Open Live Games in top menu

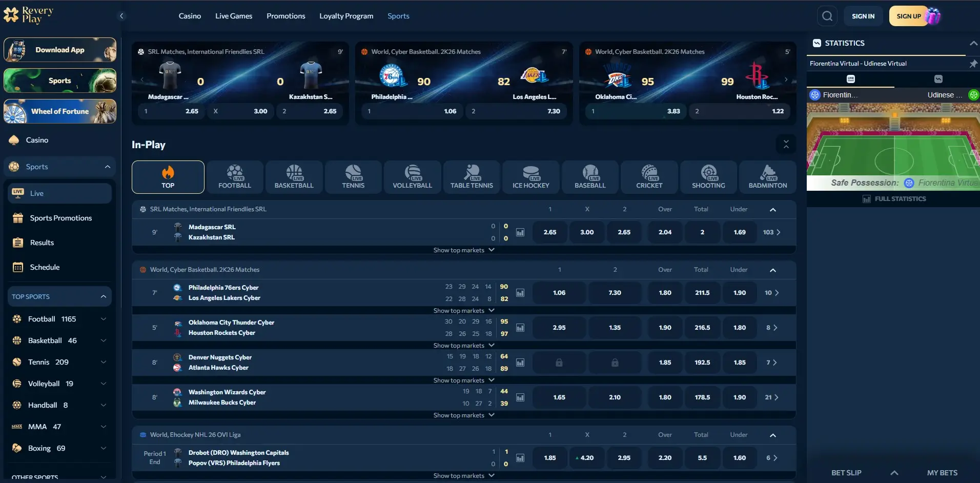(x=234, y=16)
